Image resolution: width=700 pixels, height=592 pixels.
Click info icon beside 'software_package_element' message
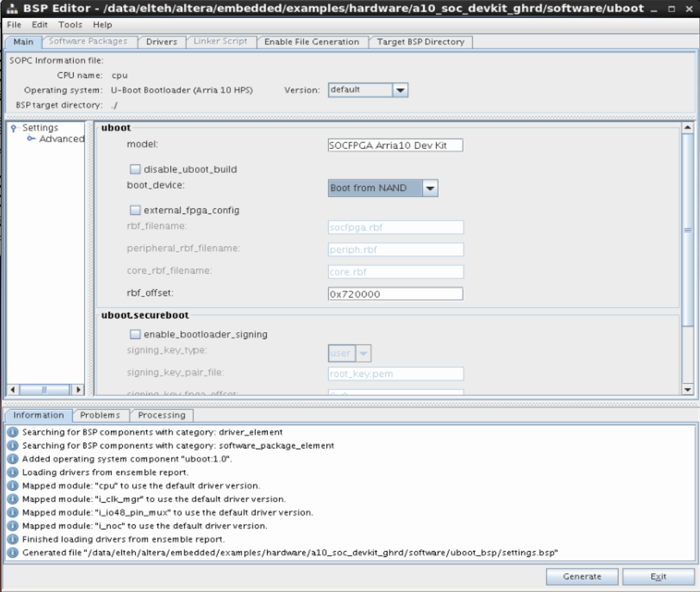point(13,446)
